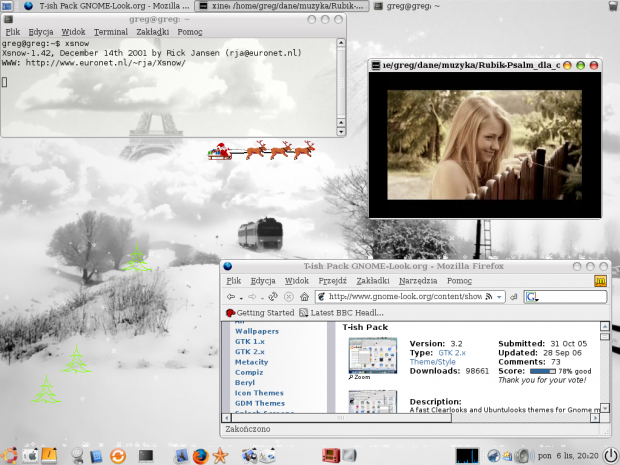Screen dimensions: 620x465
Task: Click Icon Themes category link
Action: [259, 393]
